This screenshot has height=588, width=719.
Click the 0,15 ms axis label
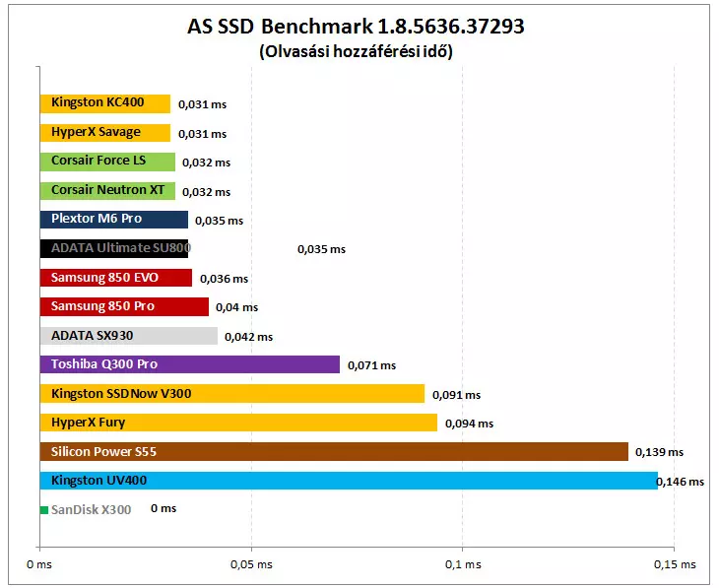point(675,564)
